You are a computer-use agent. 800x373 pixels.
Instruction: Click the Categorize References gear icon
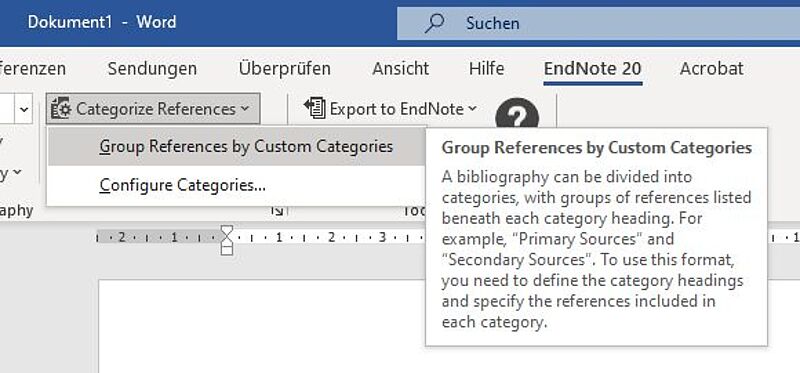[61, 109]
